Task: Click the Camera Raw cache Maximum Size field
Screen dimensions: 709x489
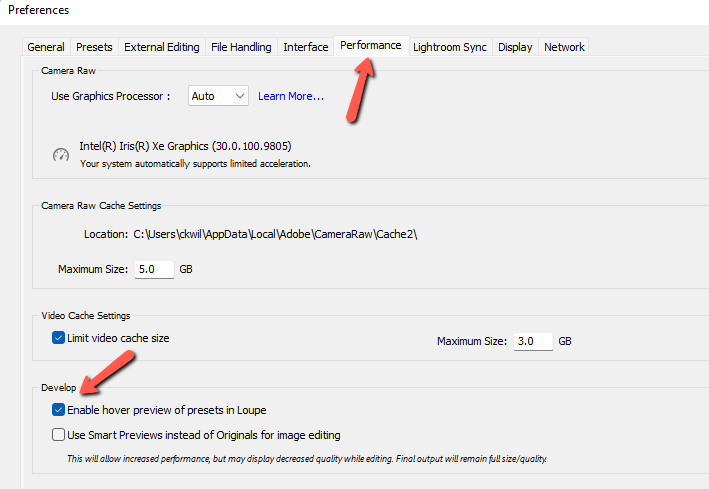Action: pos(154,269)
